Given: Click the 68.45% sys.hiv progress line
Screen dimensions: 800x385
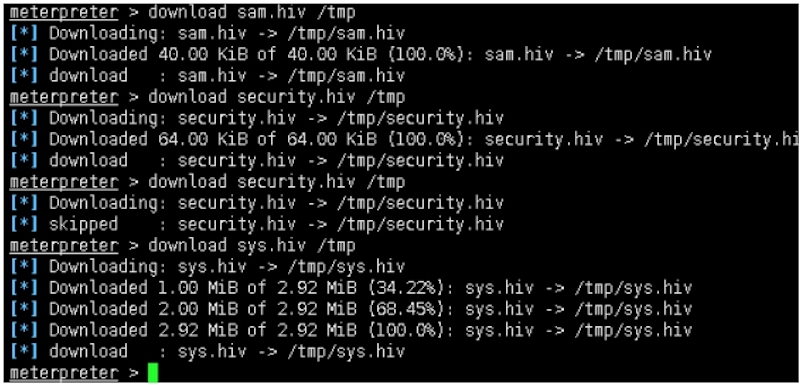Looking at the screenshot, I should click(351, 309).
